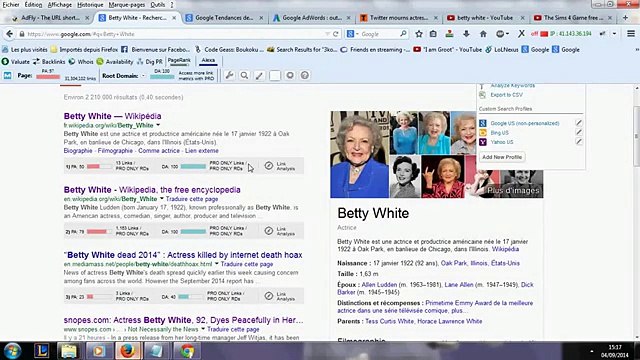Click large Betty White blue jacket photo

pos(360,154)
